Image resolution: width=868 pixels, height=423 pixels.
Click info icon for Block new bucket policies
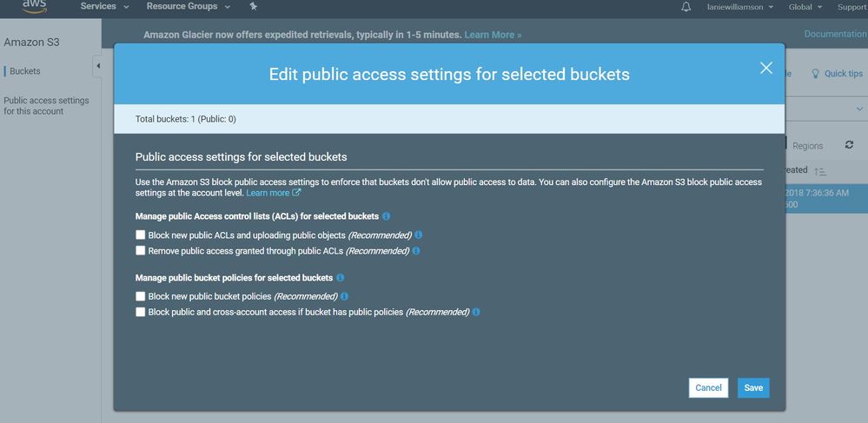point(345,297)
